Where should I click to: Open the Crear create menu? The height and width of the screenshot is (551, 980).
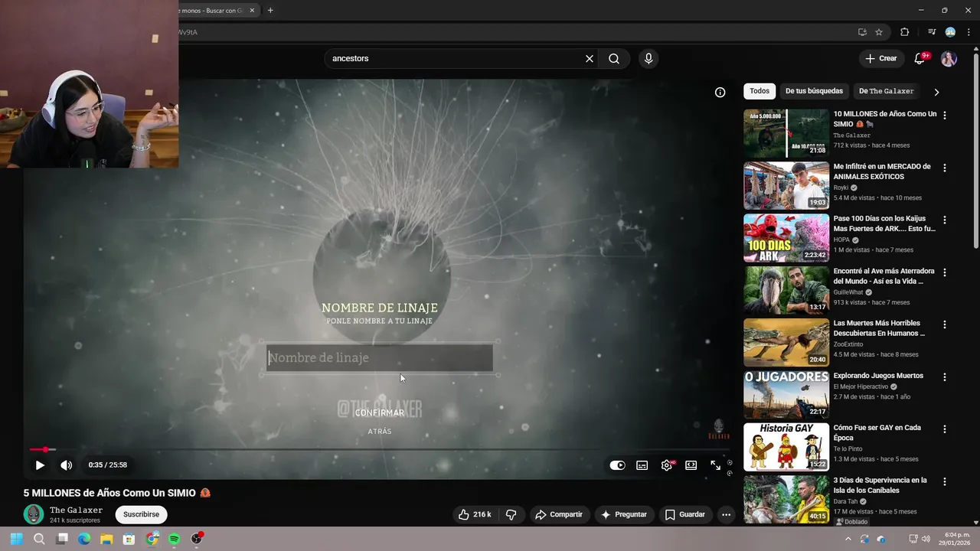(x=880, y=58)
